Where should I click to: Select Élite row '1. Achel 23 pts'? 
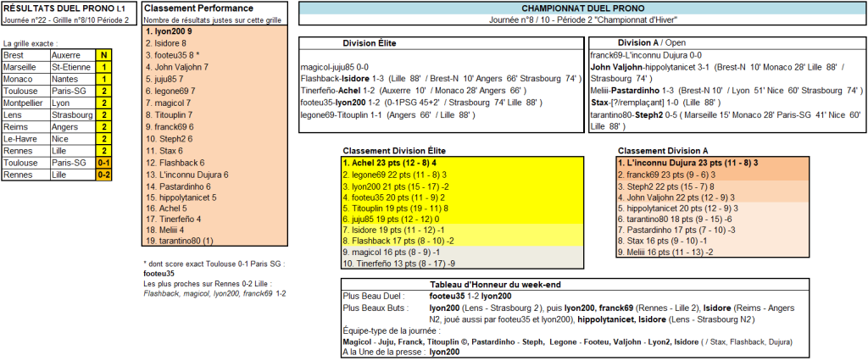[462, 164]
